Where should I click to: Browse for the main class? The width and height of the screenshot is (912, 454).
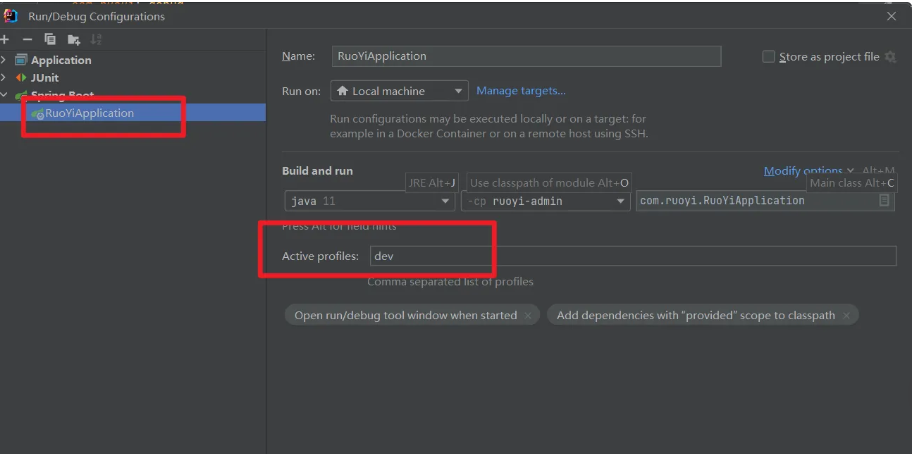click(x=884, y=201)
